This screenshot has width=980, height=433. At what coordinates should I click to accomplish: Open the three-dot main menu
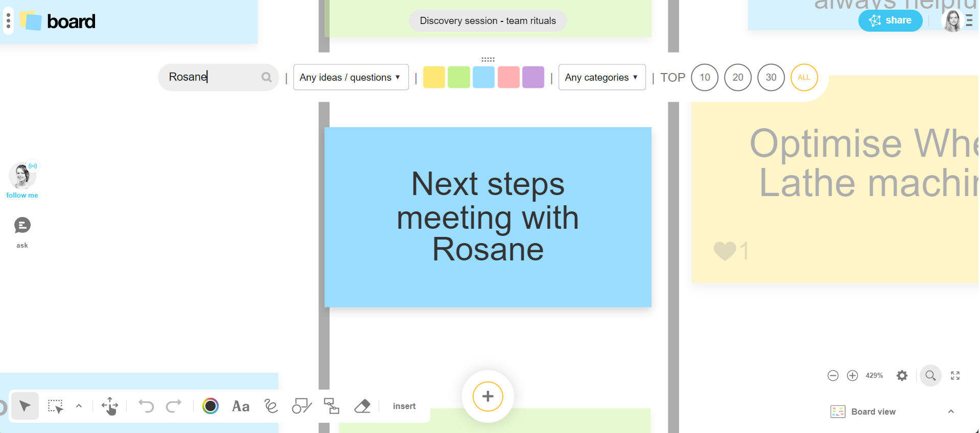tap(8, 21)
